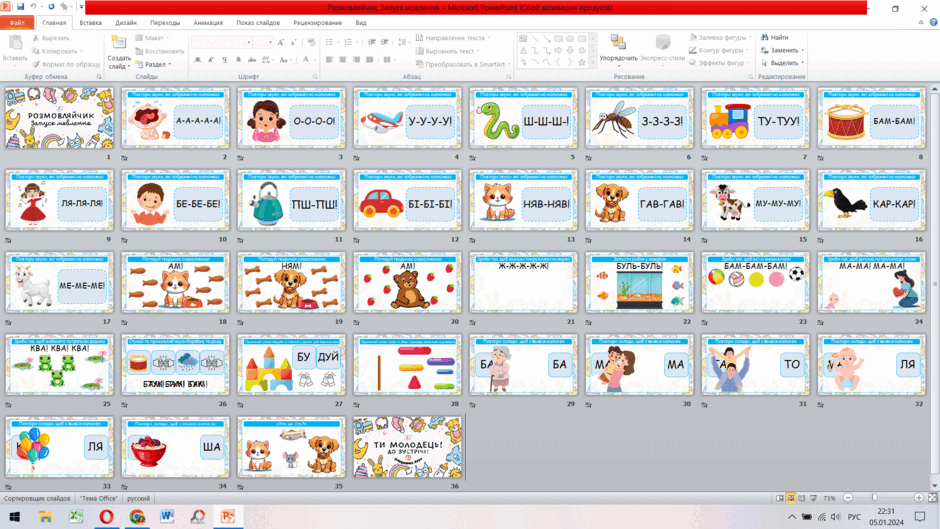Screen dimensions: 940x529
Task: Cut selection with Вырезать
Action: pyautogui.click(x=50, y=38)
